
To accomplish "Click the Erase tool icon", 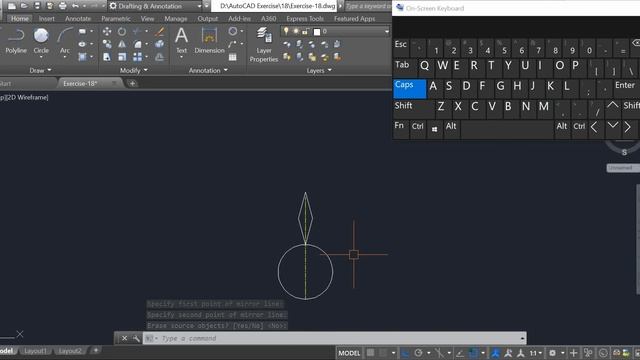I will pos(159,31).
